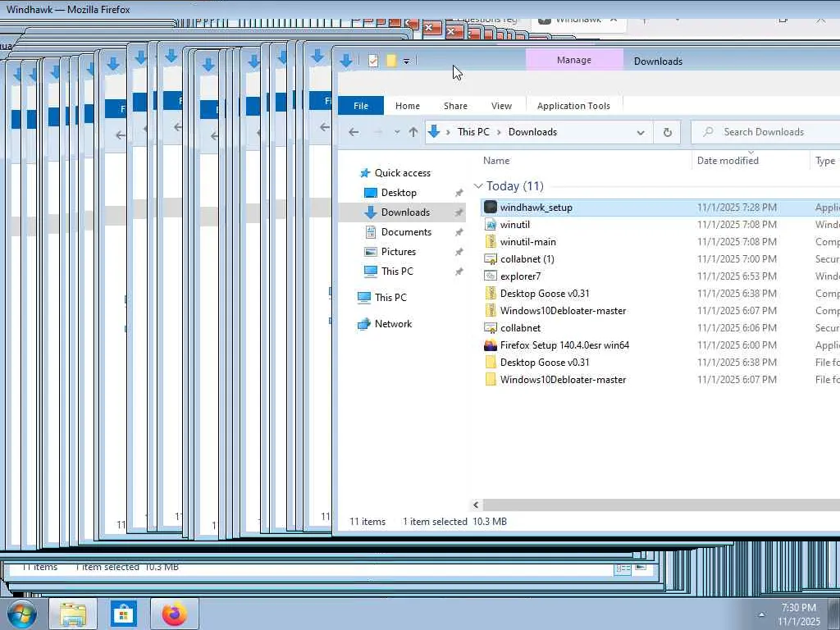This screenshot has width=840, height=630.
Task: Click the blue Downloads arrow icon in title bar
Action: (x=345, y=61)
